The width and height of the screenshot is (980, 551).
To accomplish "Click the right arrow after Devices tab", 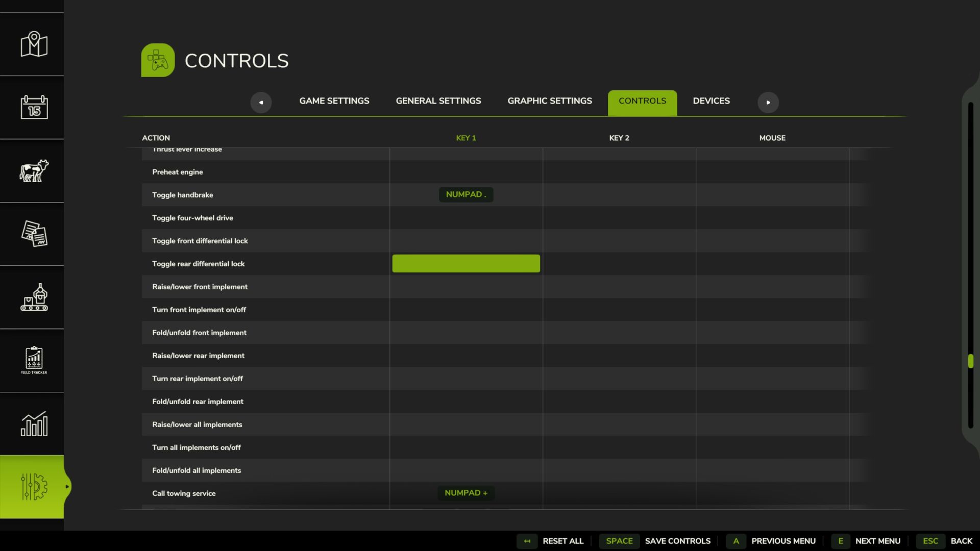I will (x=768, y=103).
